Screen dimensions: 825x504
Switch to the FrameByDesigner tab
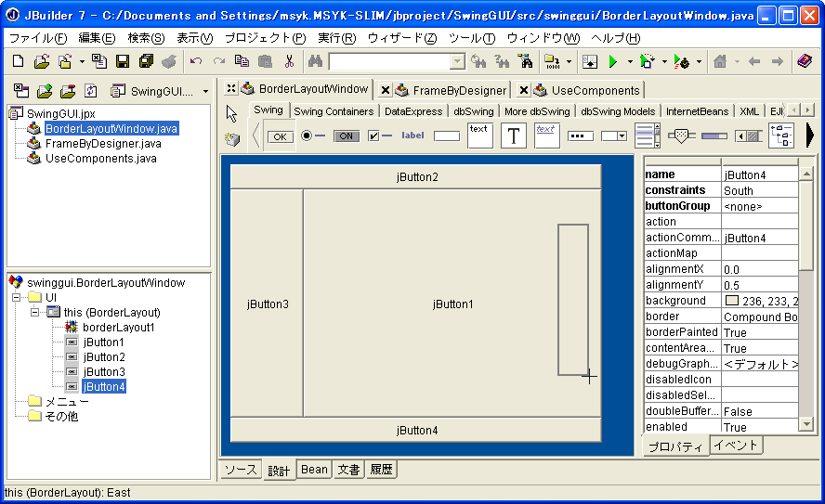coord(459,90)
